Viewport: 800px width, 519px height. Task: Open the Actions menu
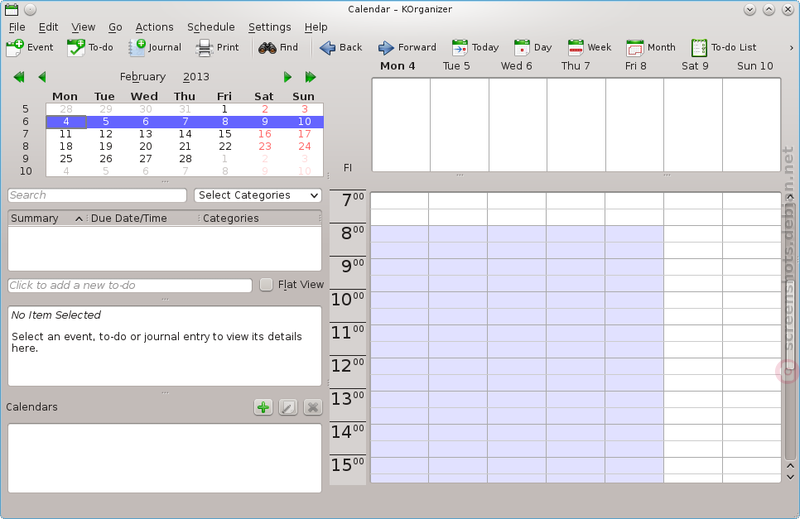pyautogui.click(x=154, y=27)
